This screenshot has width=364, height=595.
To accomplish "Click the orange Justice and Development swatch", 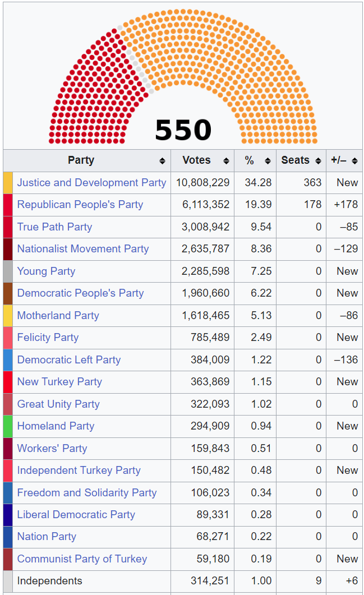I will [x=8, y=183].
